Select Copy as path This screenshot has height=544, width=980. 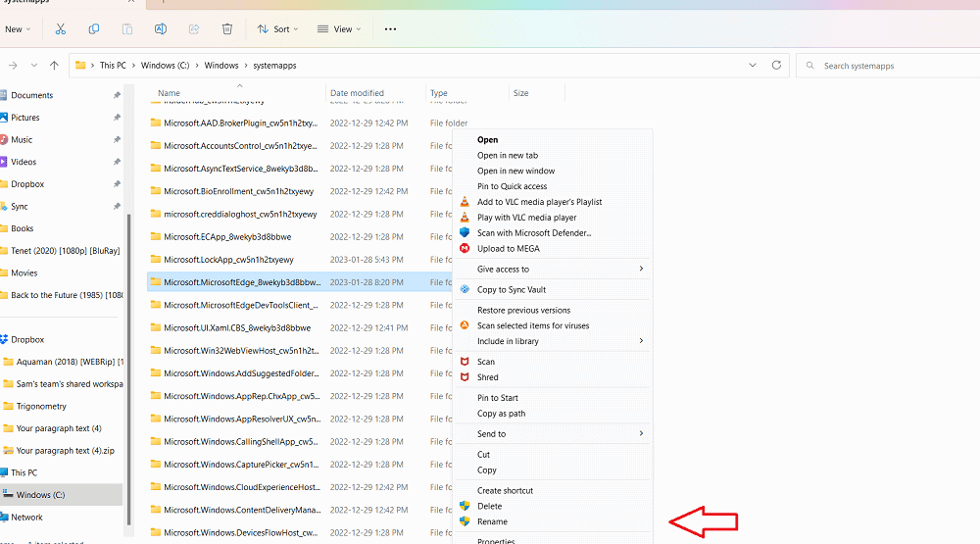501,414
